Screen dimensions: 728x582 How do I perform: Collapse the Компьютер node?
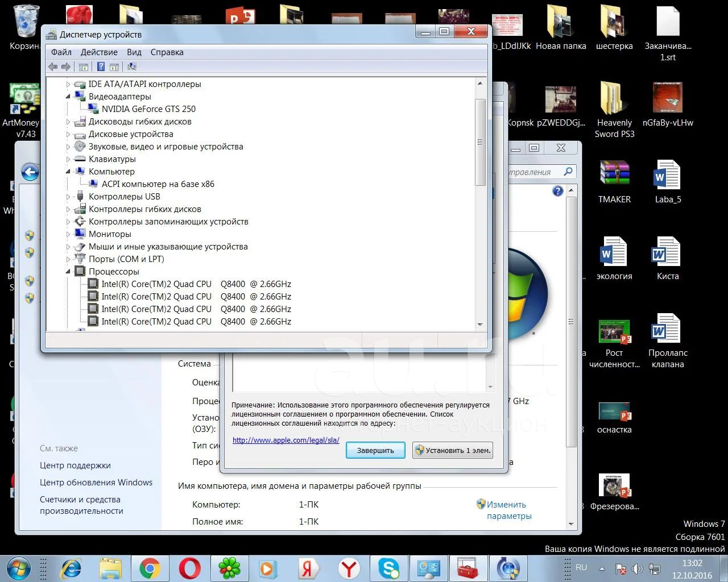(68, 172)
